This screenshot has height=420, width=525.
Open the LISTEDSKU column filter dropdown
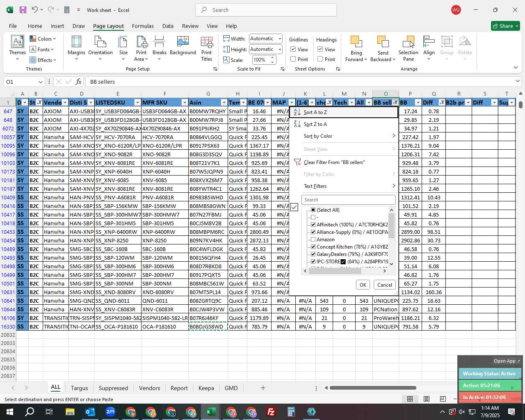coord(137,103)
